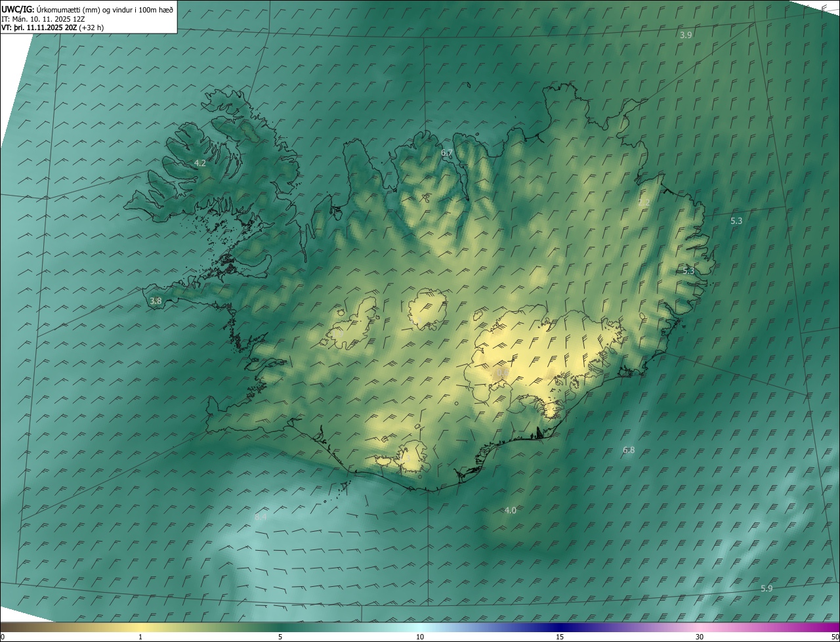Click the colorbar tick label 30
The image size is (840, 642).
(x=700, y=637)
